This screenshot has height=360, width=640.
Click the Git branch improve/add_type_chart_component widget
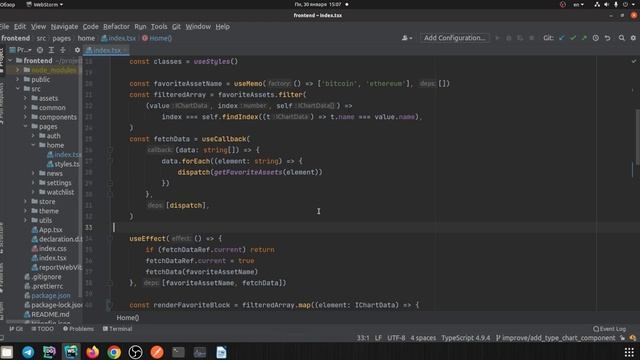point(555,338)
